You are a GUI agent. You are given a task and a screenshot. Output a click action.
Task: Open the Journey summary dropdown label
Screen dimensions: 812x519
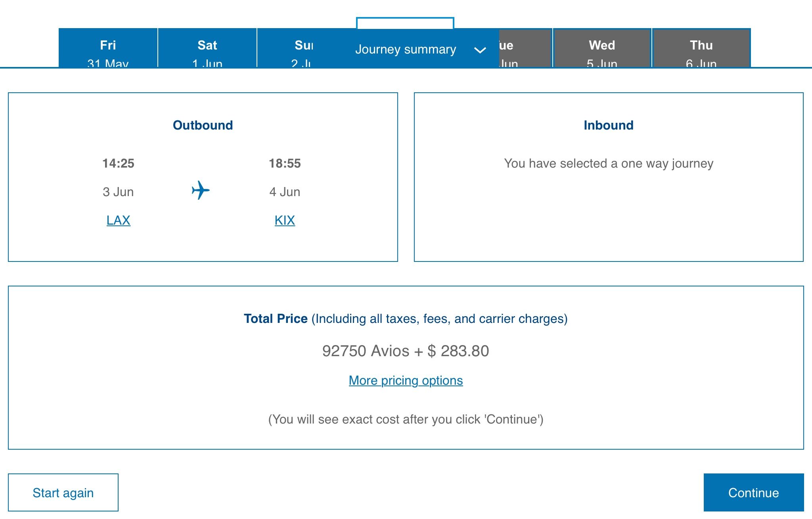pyautogui.click(x=406, y=50)
